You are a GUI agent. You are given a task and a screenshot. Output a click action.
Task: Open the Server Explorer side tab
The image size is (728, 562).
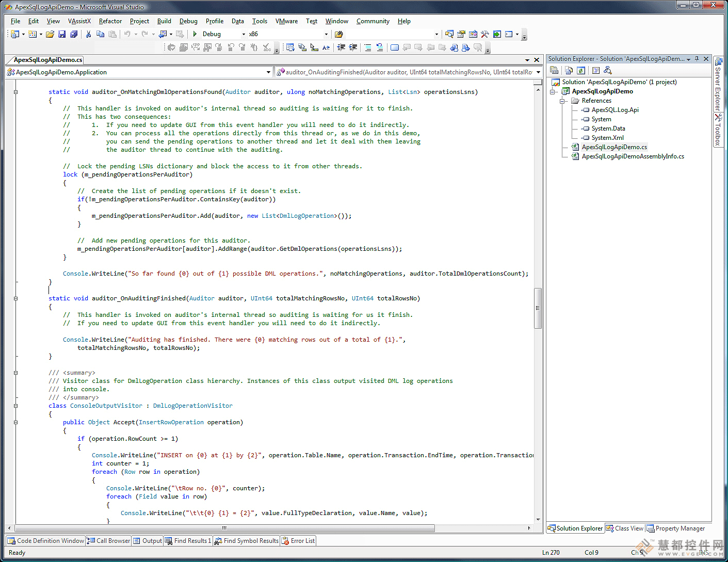(718, 85)
